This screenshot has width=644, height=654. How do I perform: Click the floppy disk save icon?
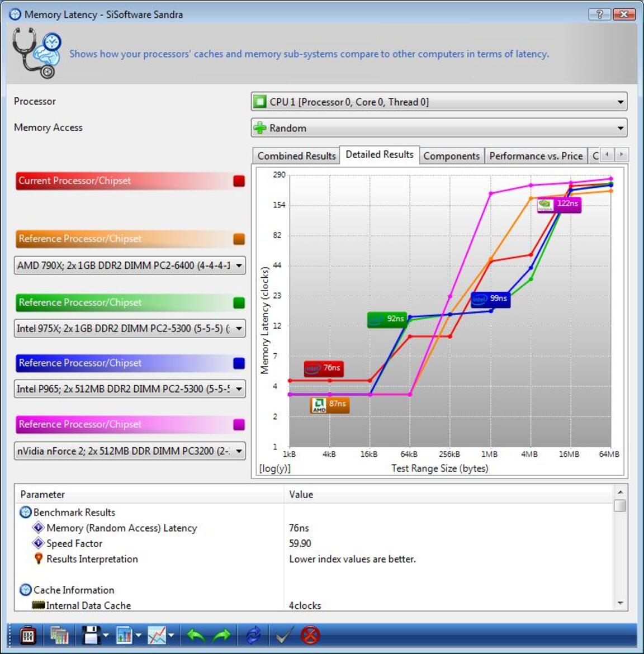tap(91, 636)
